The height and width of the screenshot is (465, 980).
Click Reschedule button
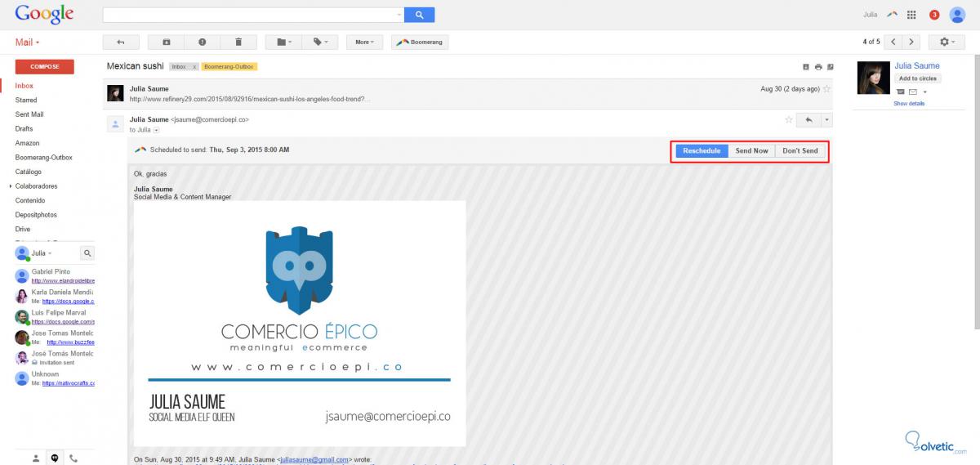(702, 150)
